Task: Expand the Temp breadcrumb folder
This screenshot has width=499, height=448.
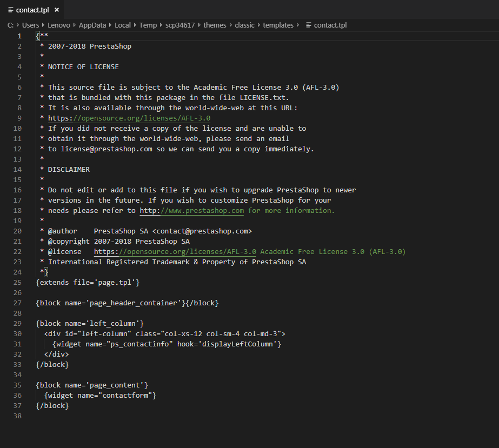Action: 148,25
